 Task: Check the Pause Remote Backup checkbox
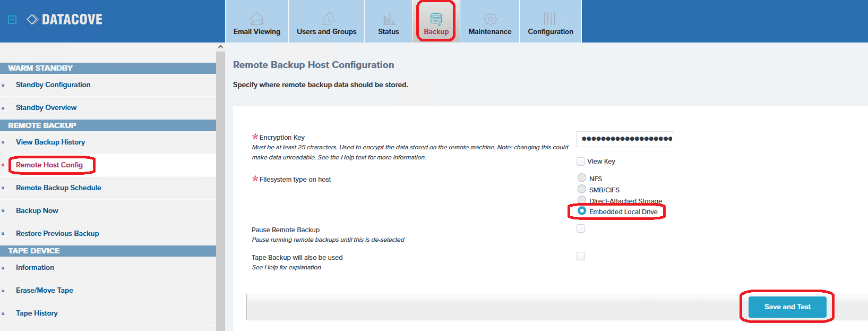[581, 228]
